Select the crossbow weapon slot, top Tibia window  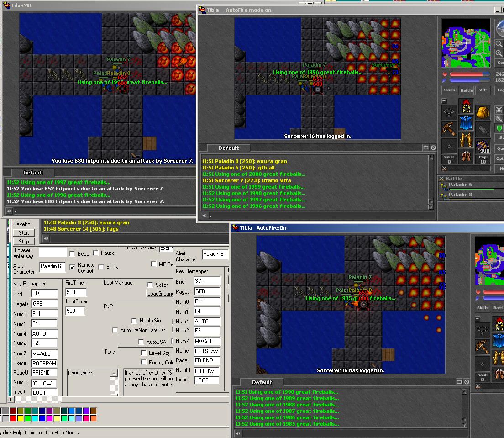pos(449,129)
